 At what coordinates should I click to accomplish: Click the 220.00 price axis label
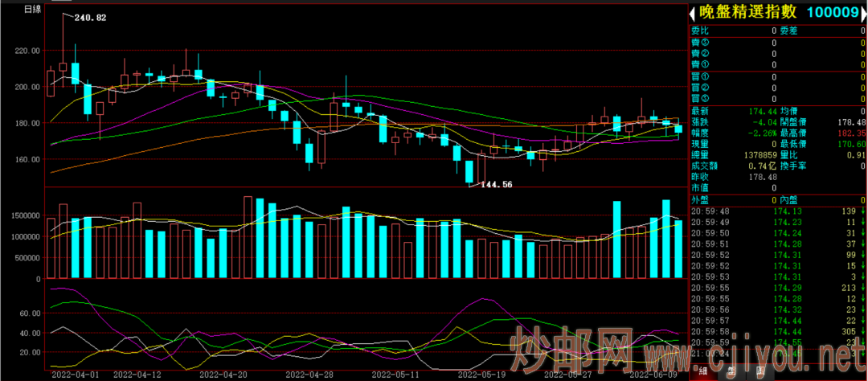click(27, 51)
